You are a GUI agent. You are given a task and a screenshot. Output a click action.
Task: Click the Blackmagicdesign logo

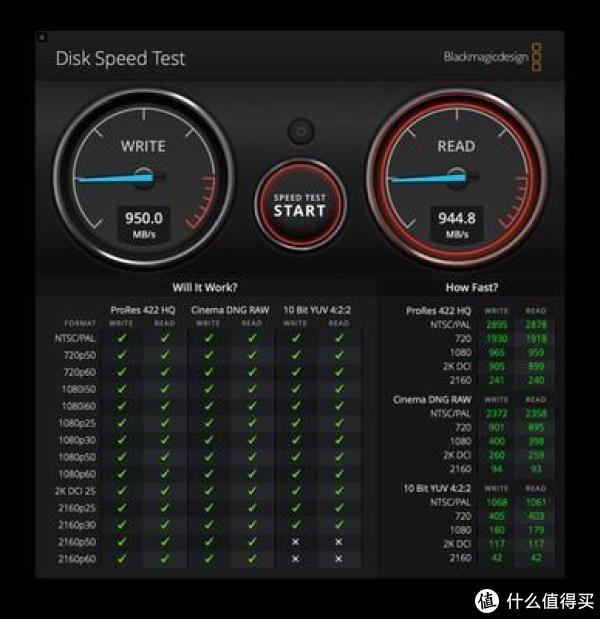coord(493,57)
